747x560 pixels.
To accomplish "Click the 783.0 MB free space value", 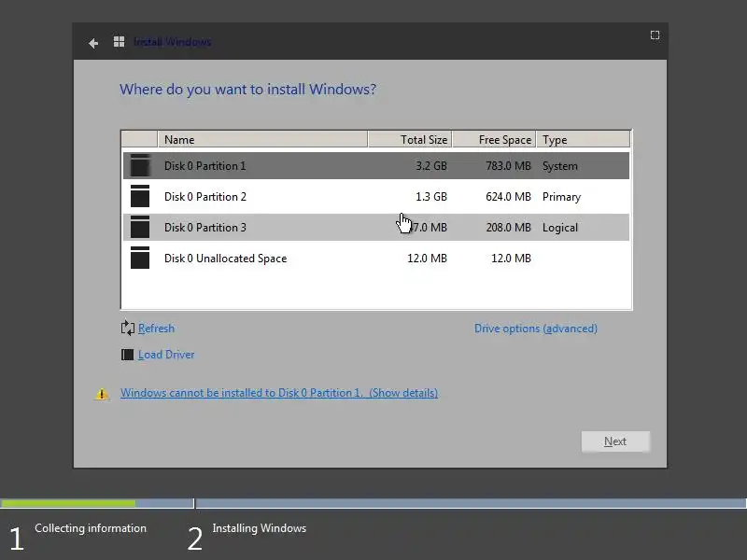I will [x=508, y=166].
